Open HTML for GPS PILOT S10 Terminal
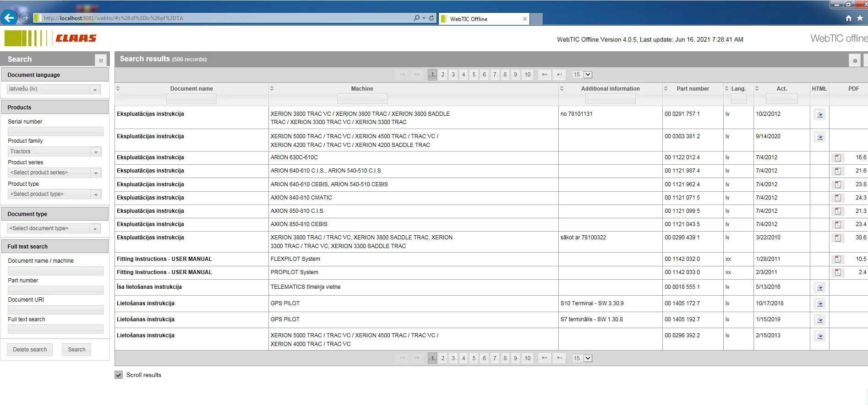Image resolution: width=868 pixels, height=405 pixels. pos(820,303)
